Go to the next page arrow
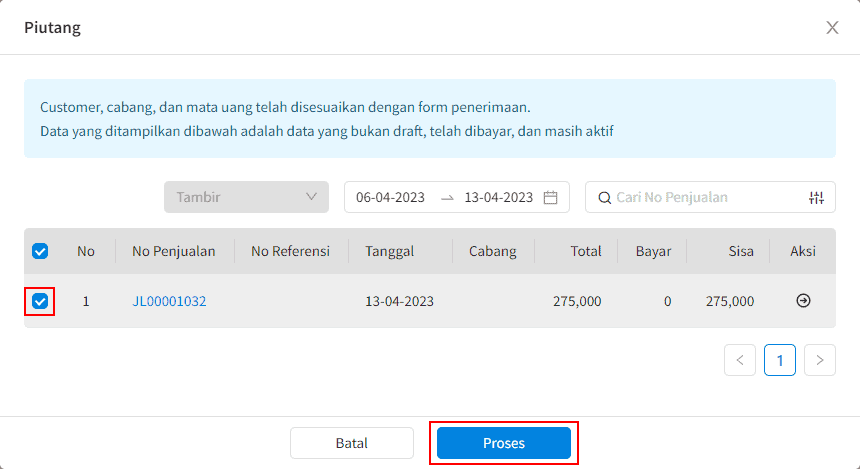 click(820, 360)
